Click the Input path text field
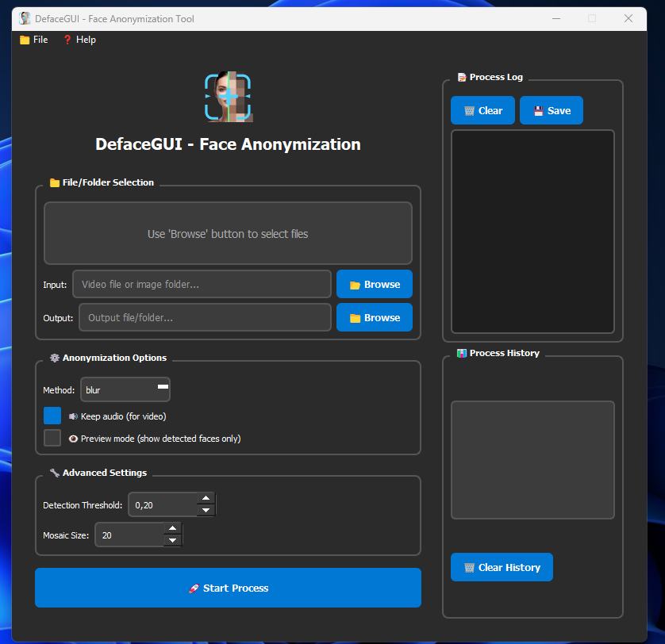The height and width of the screenshot is (644, 665). click(202, 284)
